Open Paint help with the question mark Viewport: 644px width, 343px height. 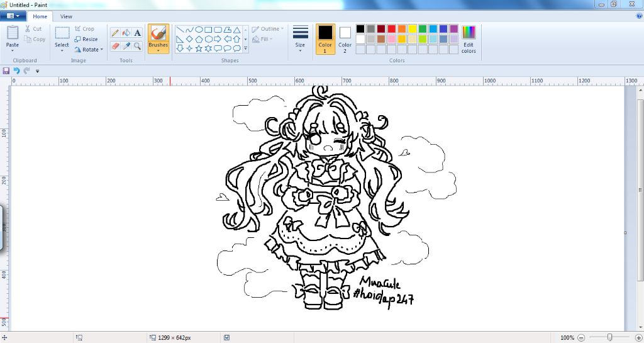click(639, 16)
